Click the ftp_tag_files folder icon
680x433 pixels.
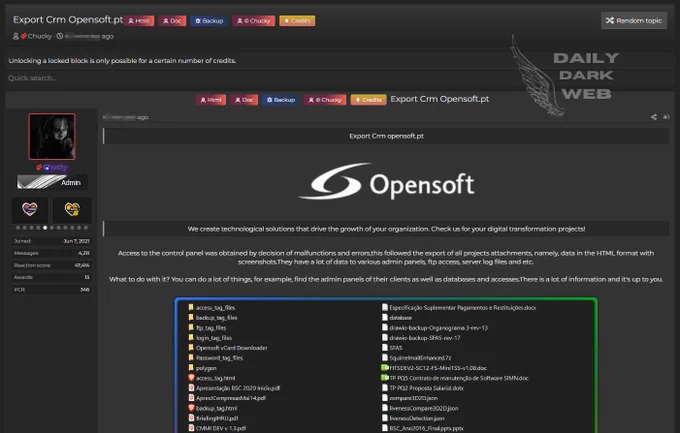(x=191, y=327)
